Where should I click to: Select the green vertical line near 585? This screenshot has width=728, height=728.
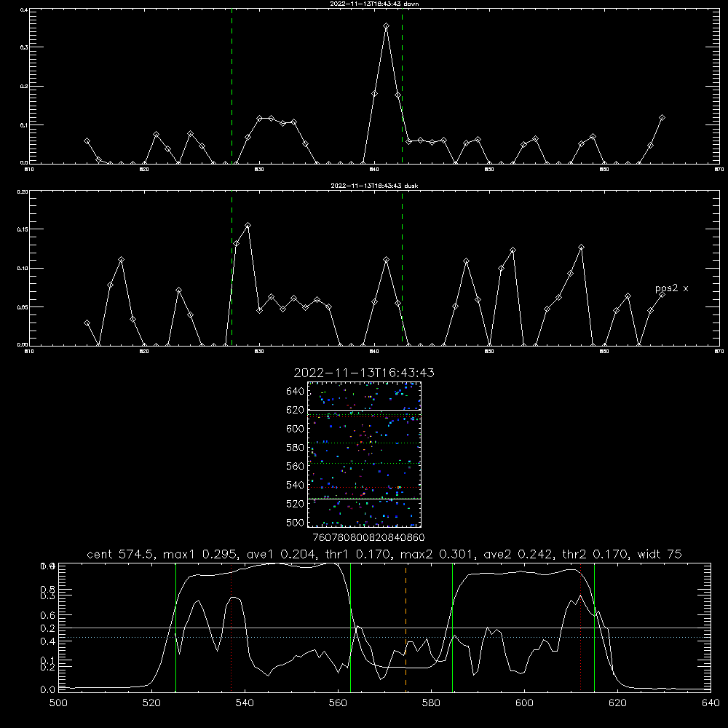(x=452, y=628)
